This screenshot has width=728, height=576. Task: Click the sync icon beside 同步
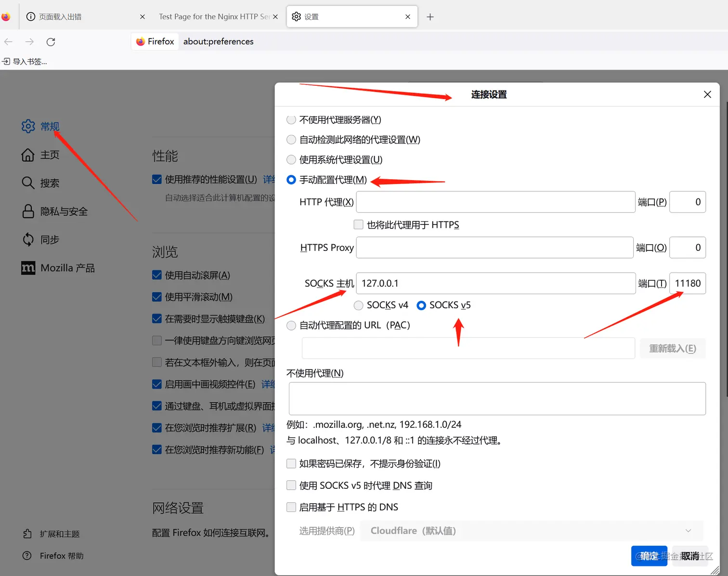coord(28,239)
